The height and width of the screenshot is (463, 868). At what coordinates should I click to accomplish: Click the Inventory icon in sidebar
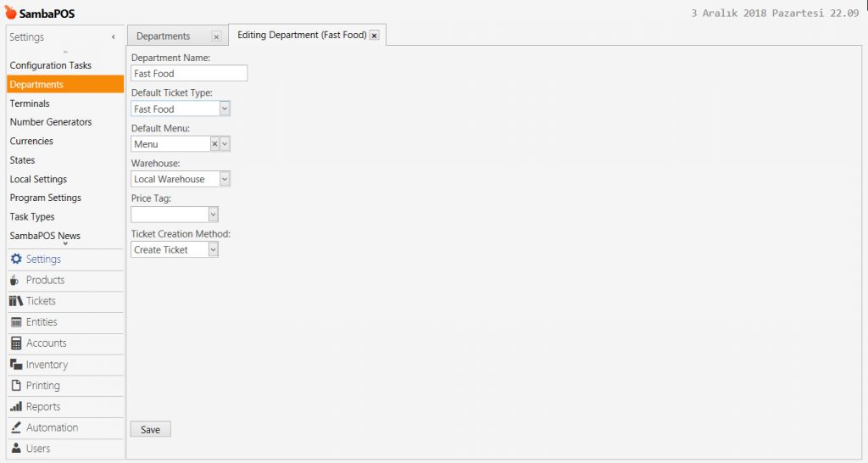tap(16, 365)
